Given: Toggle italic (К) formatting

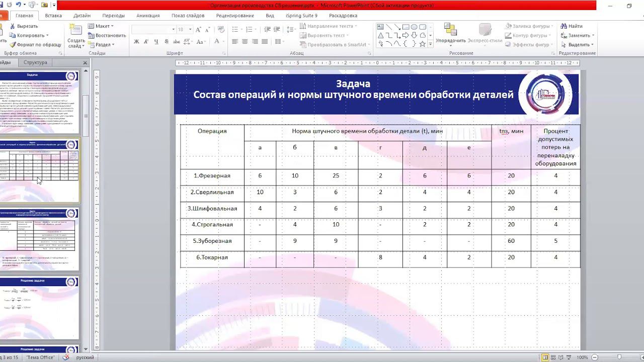Looking at the screenshot, I should (146, 42).
